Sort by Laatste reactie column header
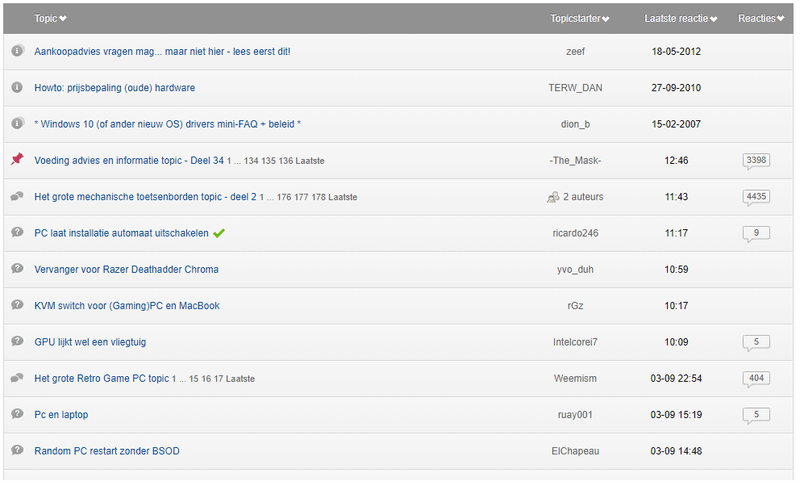 click(681, 18)
